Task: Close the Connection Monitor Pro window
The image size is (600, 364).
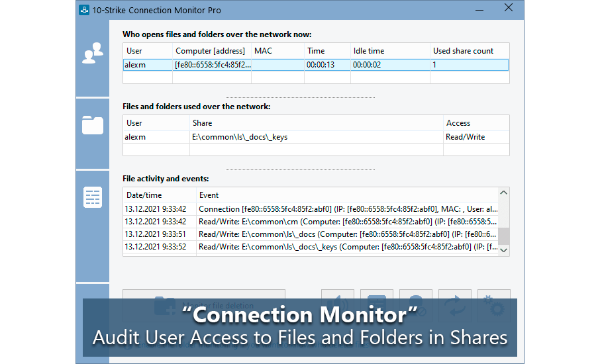Action: click(x=508, y=9)
